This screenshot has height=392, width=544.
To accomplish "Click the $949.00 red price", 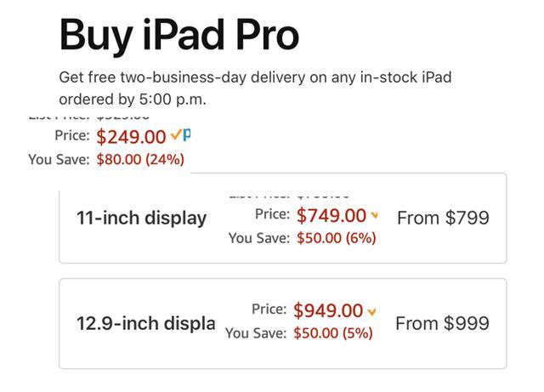I will point(328,310).
